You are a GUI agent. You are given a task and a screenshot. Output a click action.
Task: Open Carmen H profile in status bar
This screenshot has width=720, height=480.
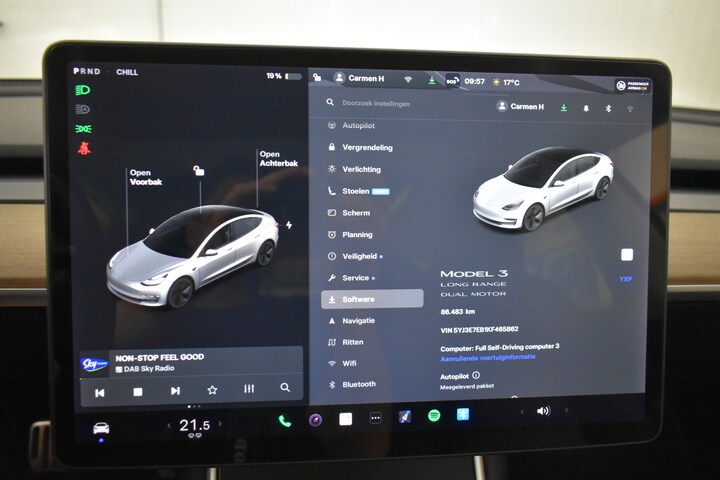[360, 78]
